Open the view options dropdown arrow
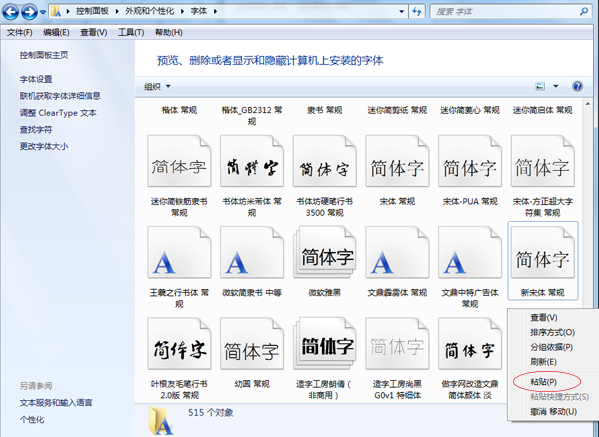The width and height of the screenshot is (599, 437). tap(556, 86)
